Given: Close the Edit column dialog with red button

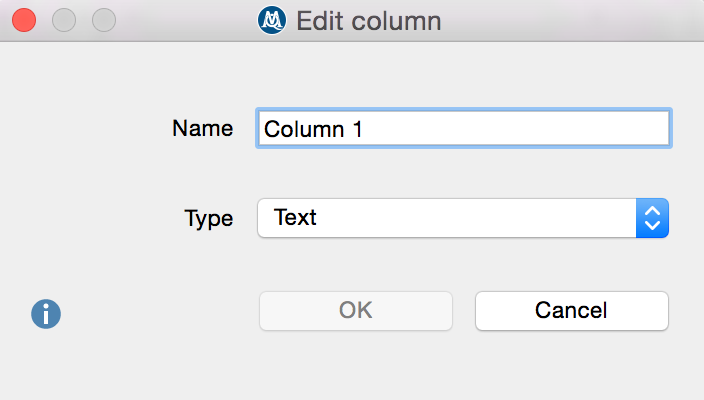Looking at the screenshot, I should tap(23, 19).
